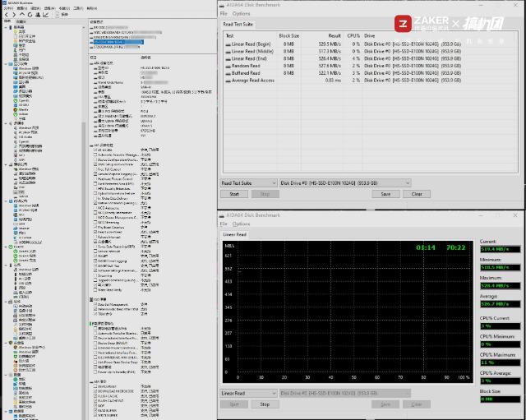Select PCI/AGP 视频 in the tree
This screenshot has width=526, height=420.
point(26,73)
